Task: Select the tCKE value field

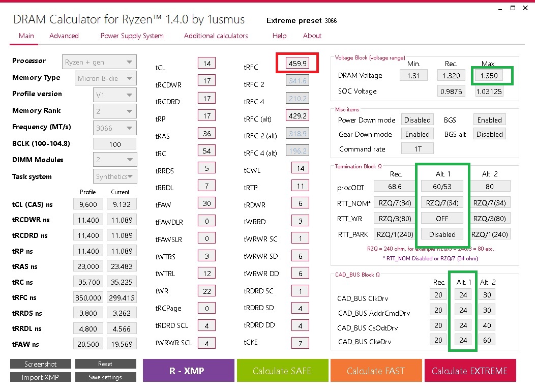Action: (300, 343)
